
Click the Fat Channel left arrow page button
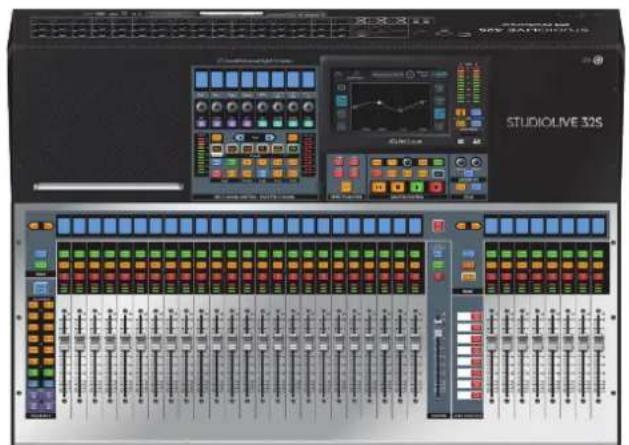(240, 138)
